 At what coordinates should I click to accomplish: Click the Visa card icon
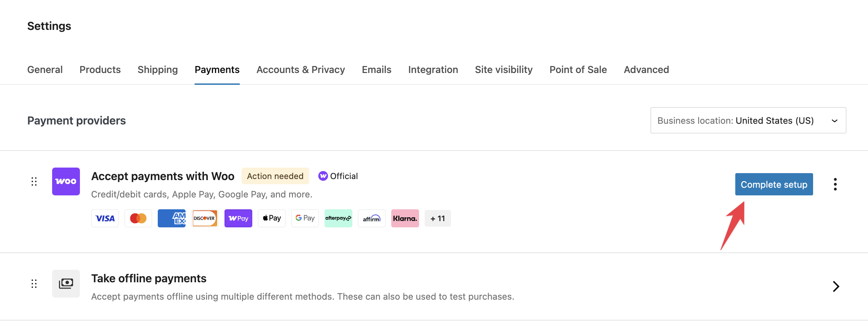(x=105, y=218)
